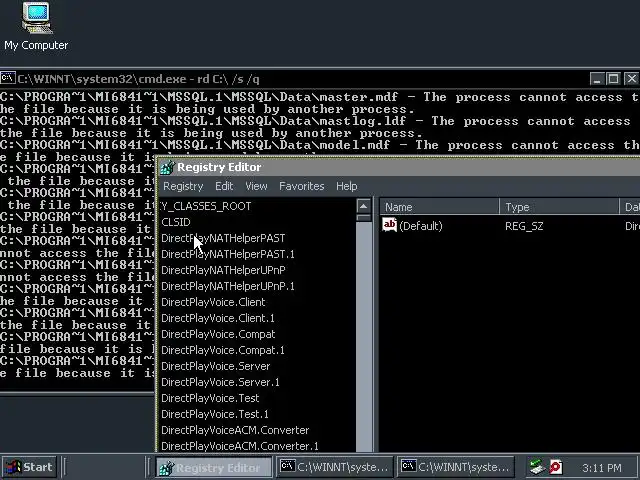
Task: Open the Favorites menu
Action: (x=302, y=186)
